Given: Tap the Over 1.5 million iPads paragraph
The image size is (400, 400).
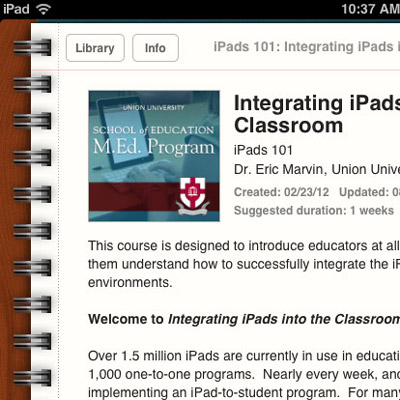Looking at the screenshot, I should [244, 375].
